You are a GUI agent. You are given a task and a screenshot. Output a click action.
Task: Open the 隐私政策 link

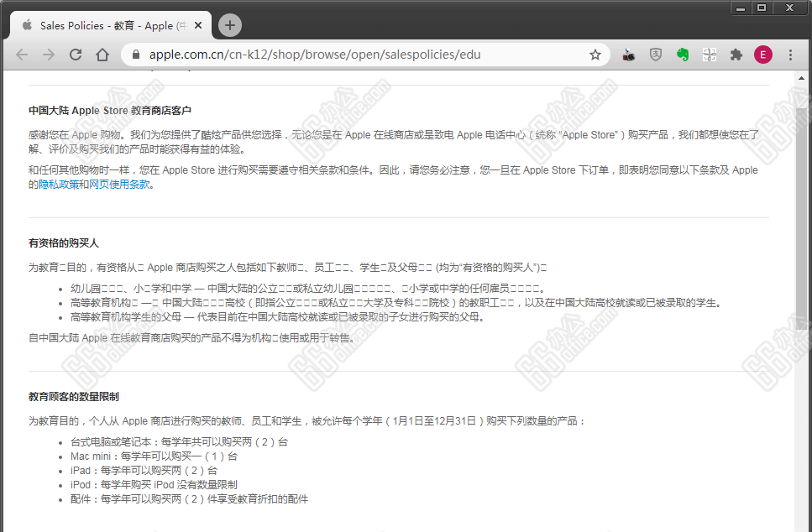pyautogui.click(x=59, y=185)
